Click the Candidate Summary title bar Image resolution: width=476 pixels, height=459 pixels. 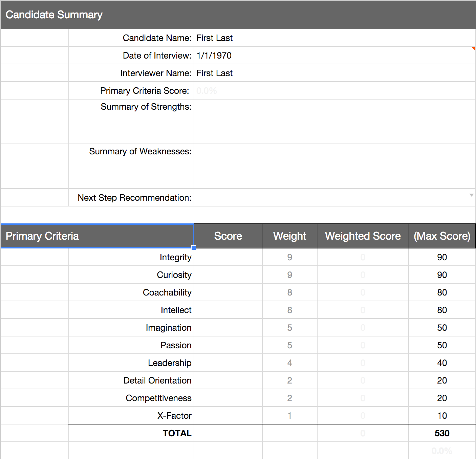point(238,15)
